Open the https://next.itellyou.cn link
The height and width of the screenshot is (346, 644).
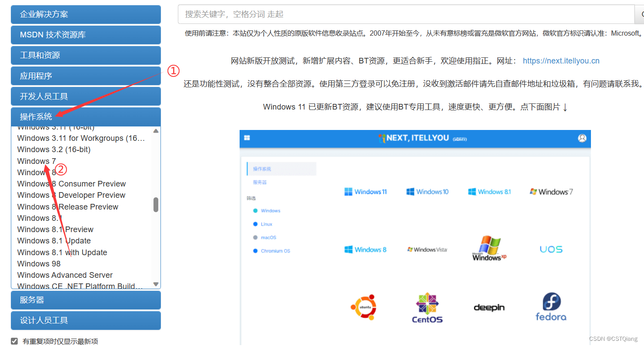pyautogui.click(x=561, y=61)
